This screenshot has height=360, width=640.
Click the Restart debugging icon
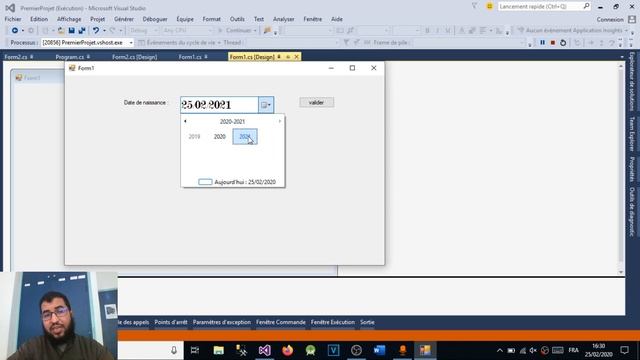(563, 42)
